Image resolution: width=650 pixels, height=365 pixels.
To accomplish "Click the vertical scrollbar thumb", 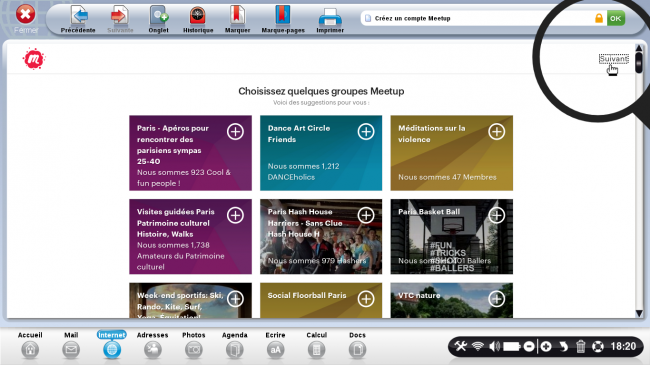I will pos(639,63).
